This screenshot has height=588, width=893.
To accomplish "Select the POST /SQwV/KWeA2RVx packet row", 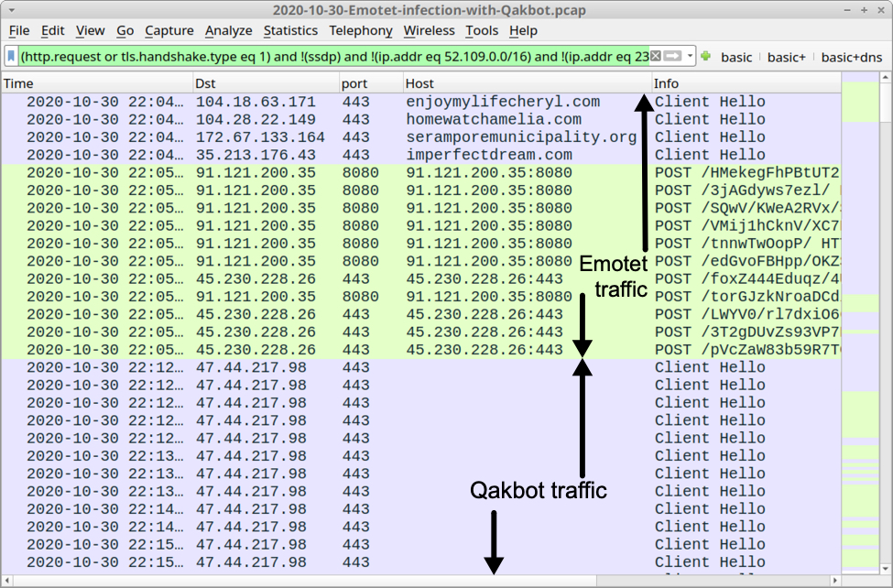I will [x=421, y=208].
